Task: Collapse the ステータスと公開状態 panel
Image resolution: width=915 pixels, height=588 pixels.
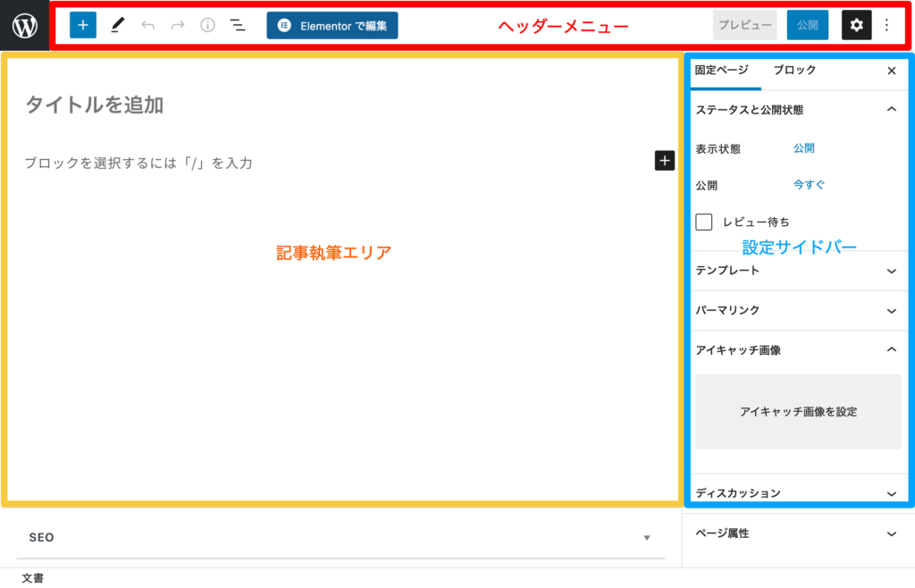Action: [890, 110]
